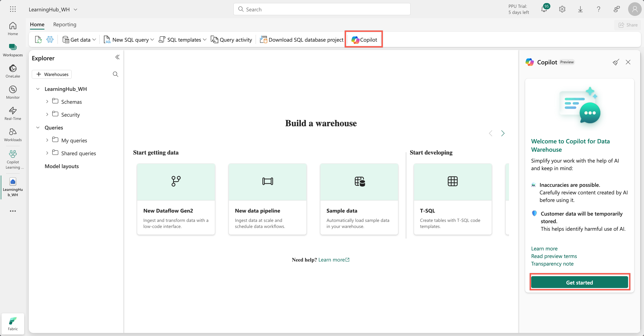Open Real-Time in left navigation
644x336 pixels.
click(x=13, y=114)
